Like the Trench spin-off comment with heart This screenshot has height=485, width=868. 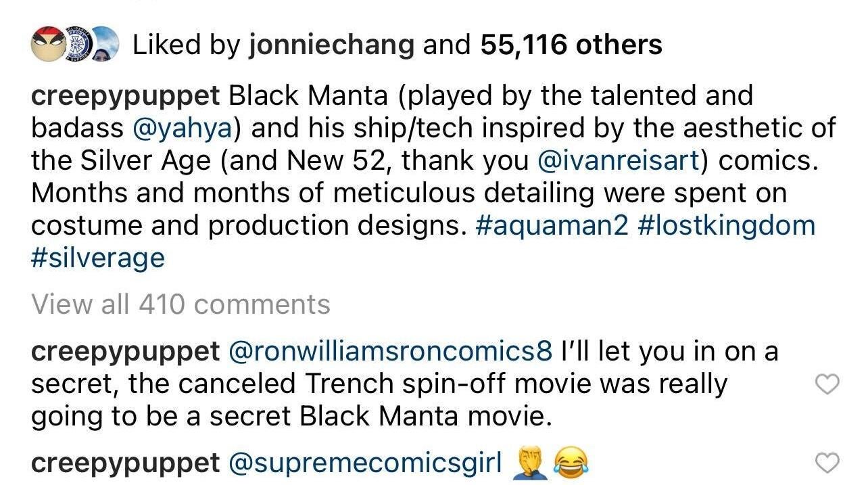827,384
